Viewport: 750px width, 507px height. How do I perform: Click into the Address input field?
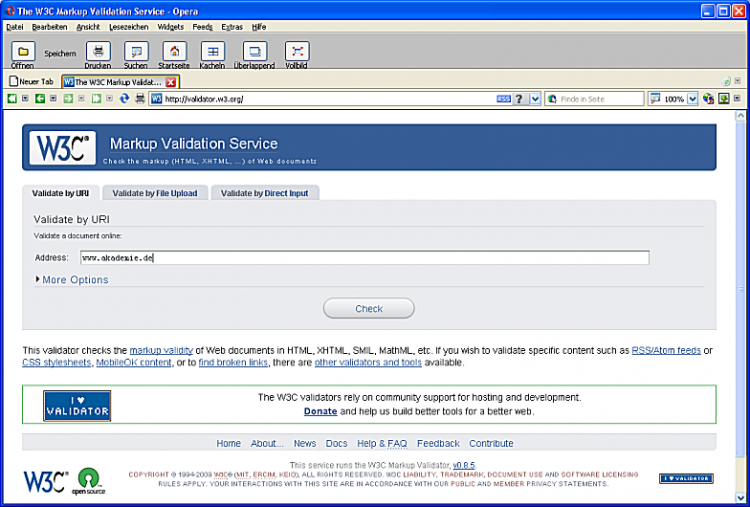point(364,257)
